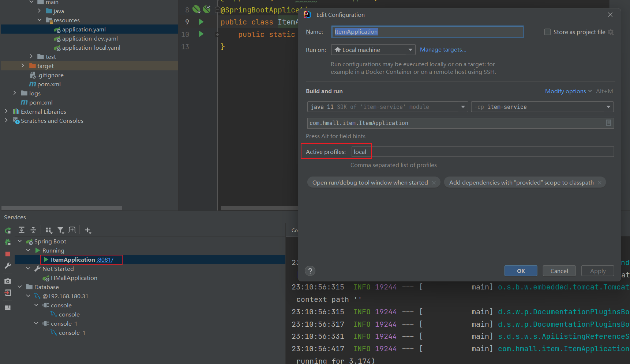Click OK in Edit Configuration dialog
This screenshot has height=364, width=630.
pyautogui.click(x=521, y=271)
